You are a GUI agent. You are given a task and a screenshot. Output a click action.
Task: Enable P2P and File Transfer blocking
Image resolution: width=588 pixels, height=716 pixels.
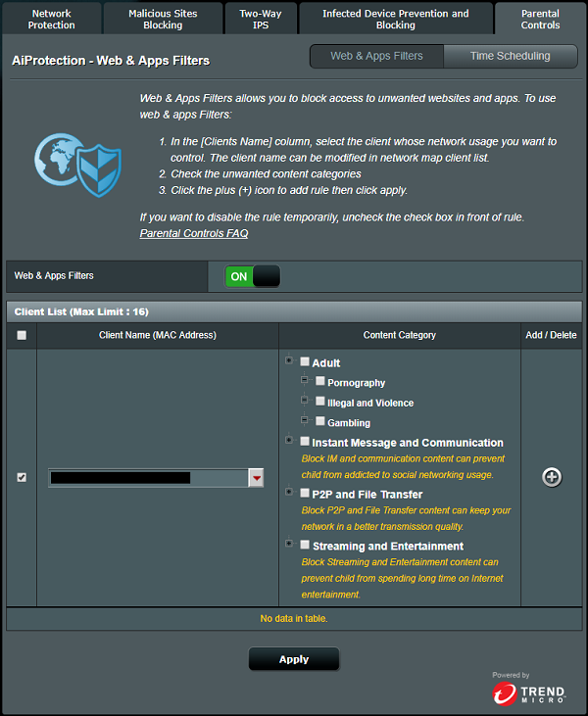tap(305, 494)
